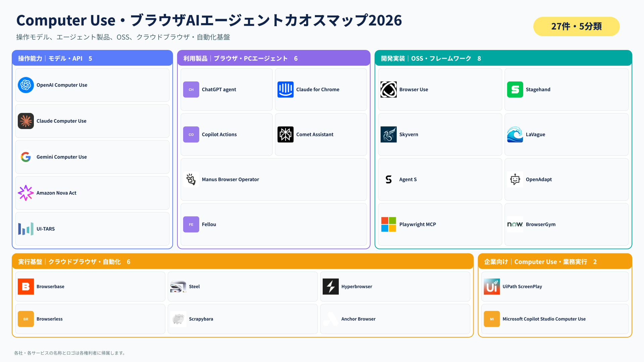
Task: Click the BrowserGym label text
Action: [x=541, y=225]
